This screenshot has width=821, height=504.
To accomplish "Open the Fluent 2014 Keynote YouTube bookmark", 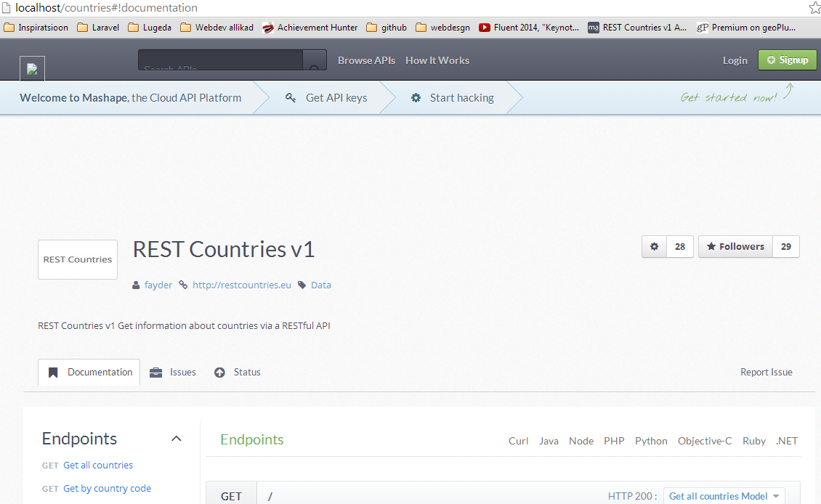I will pyautogui.click(x=529, y=27).
